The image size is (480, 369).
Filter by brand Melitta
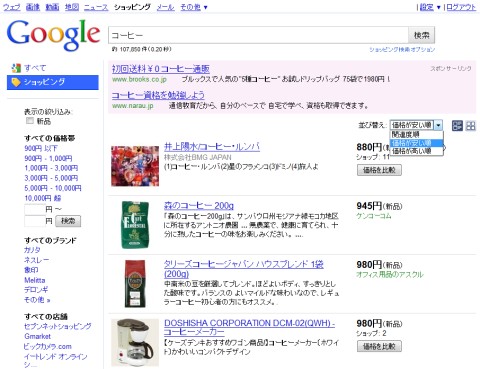[35, 280]
